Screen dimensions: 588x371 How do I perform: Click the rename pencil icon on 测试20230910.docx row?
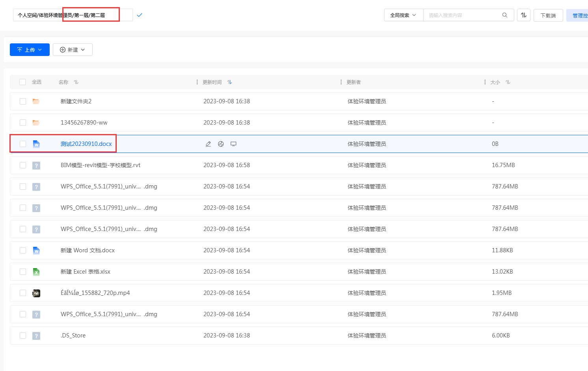pyautogui.click(x=208, y=144)
